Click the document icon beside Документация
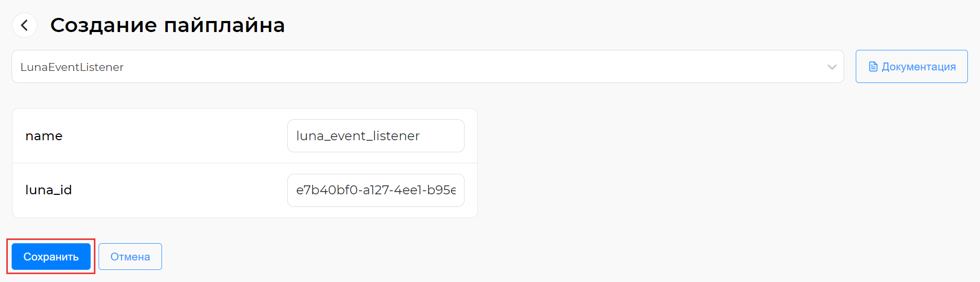 coord(873,67)
